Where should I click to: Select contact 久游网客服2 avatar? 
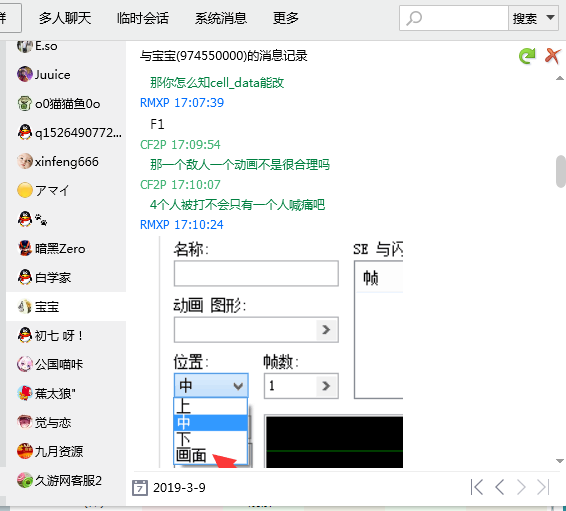25,480
